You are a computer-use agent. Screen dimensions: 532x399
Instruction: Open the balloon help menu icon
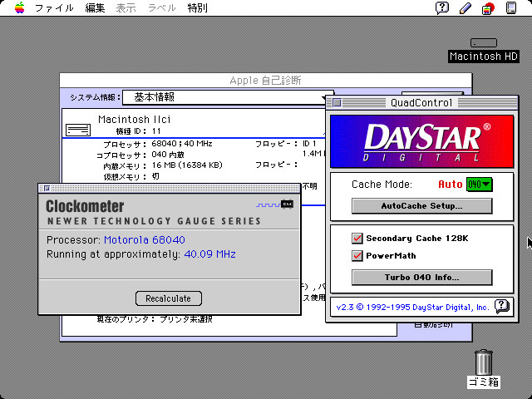pyautogui.click(x=442, y=7)
